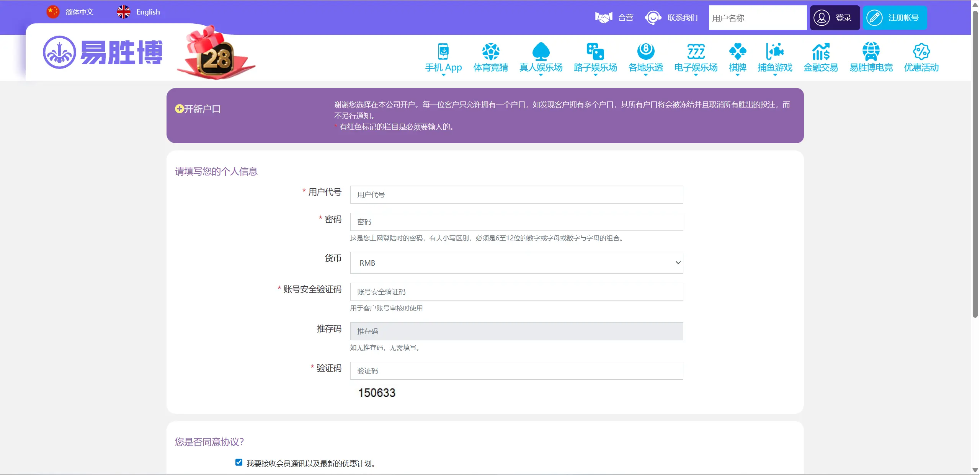Open the 捕鱼游戏 fishing games section
Viewport: 980px width, 475px height.
[x=775, y=57]
